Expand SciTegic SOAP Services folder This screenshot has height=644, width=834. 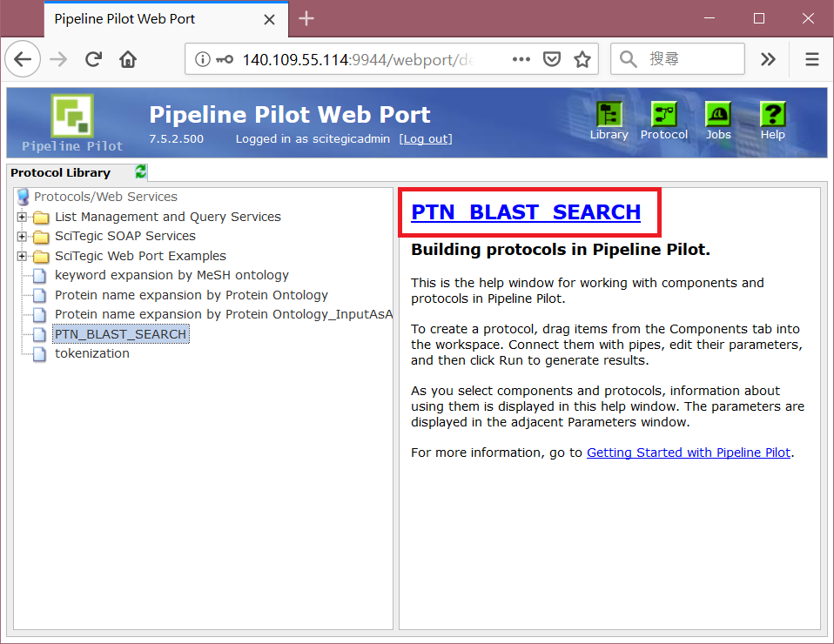[22, 236]
